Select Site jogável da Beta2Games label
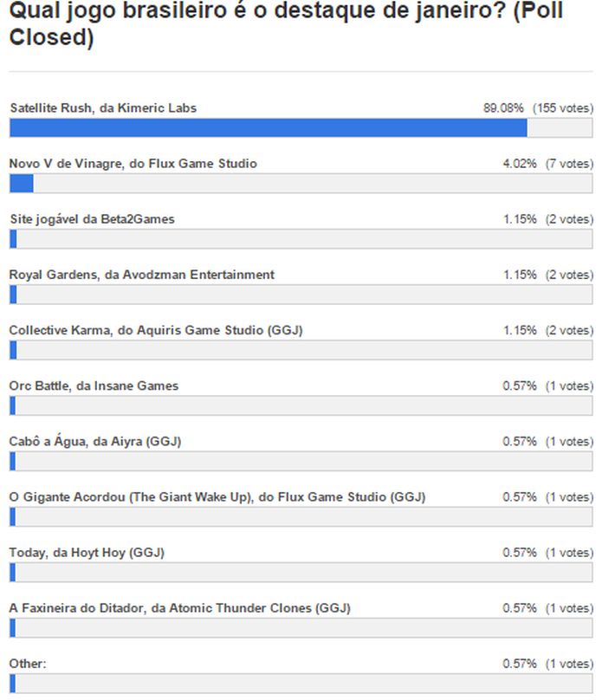The image size is (602, 700). 92,219
